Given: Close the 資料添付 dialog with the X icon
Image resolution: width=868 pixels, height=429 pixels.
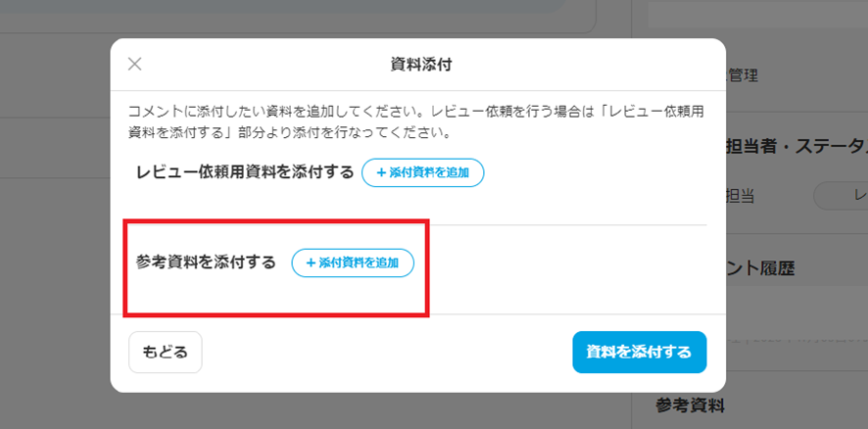Looking at the screenshot, I should click(135, 65).
